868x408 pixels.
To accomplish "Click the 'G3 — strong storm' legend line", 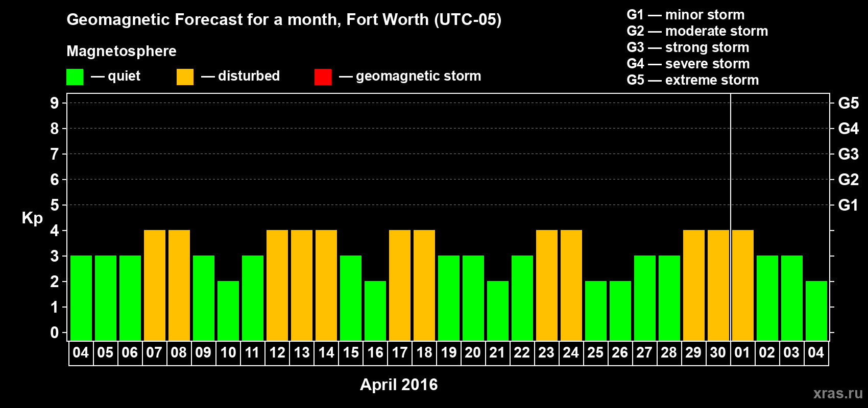I will (x=688, y=47).
